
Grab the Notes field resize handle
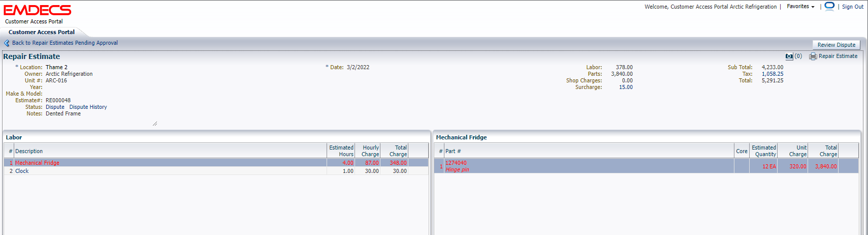[155, 124]
